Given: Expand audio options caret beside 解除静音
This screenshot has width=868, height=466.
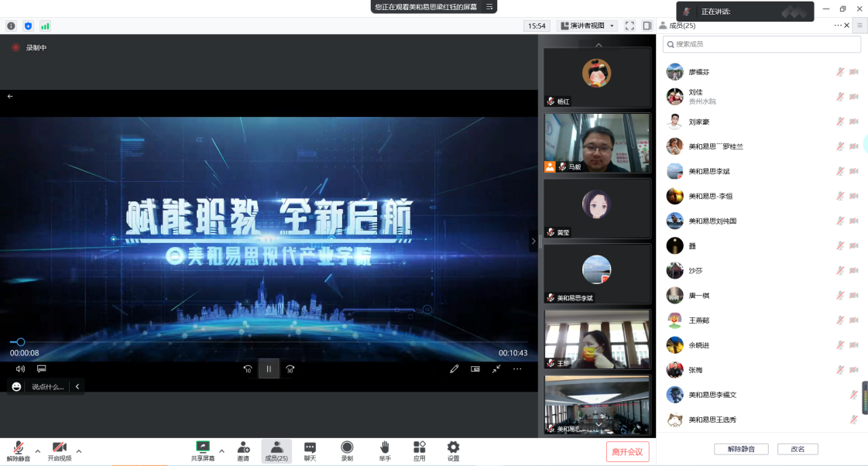Looking at the screenshot, I should pyautogui.click(x=38, y=451).
